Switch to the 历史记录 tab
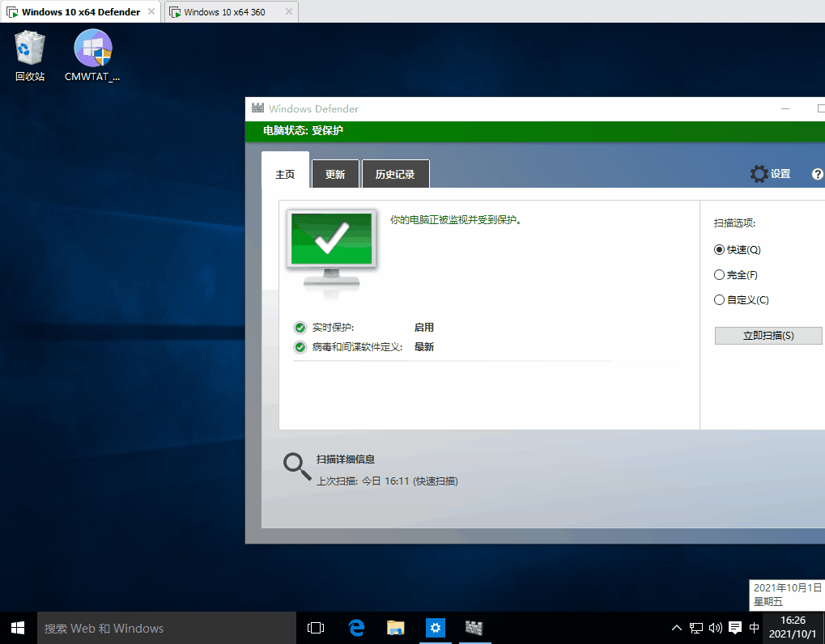825x644 pixels. [395, 174]
